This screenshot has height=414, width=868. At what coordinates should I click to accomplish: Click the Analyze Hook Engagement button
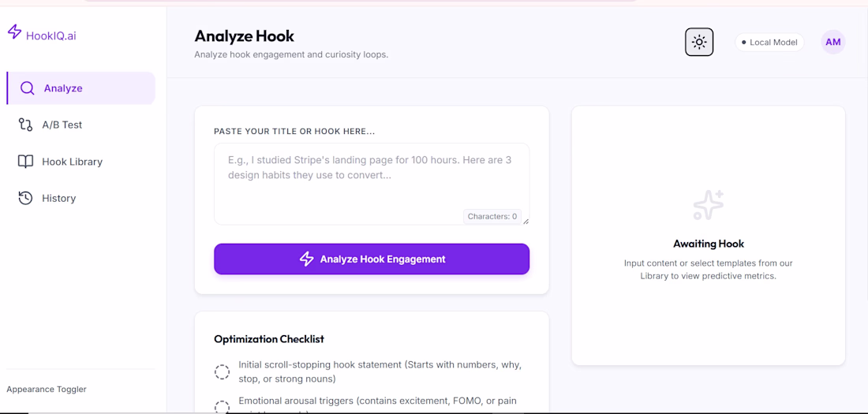372,259
